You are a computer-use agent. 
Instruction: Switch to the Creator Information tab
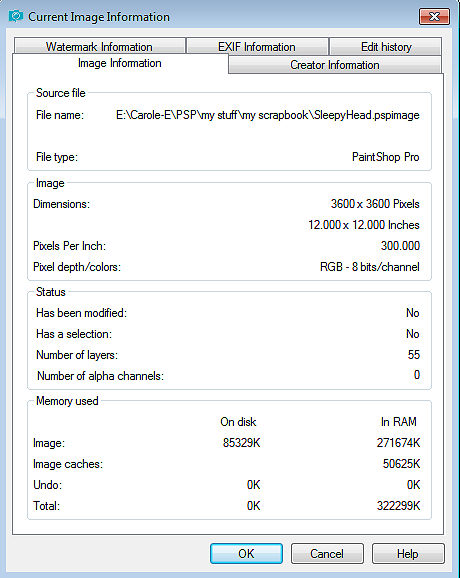coord(335,65)
